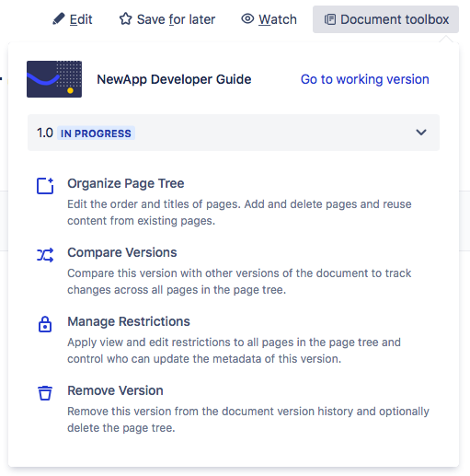Collapse the Document toolbox menu button

tap(385, 19)
